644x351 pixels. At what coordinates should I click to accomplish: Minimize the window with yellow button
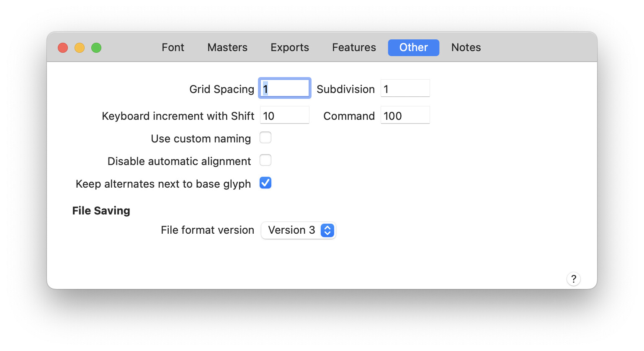[80, 48]
